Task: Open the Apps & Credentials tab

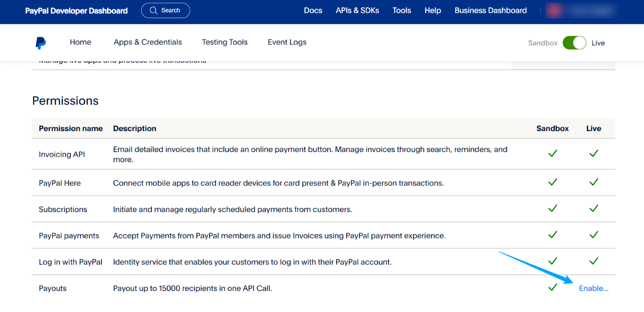Action: click(148, 42)
